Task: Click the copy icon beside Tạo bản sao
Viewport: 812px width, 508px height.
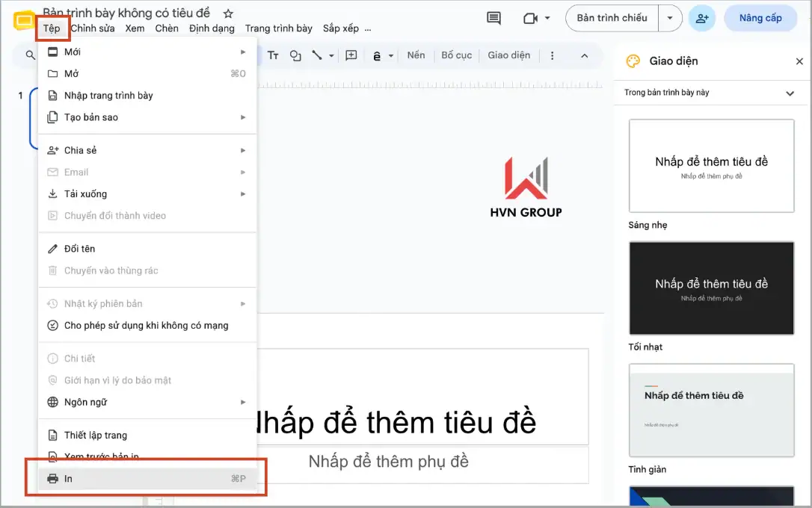Action: (53, 117)
